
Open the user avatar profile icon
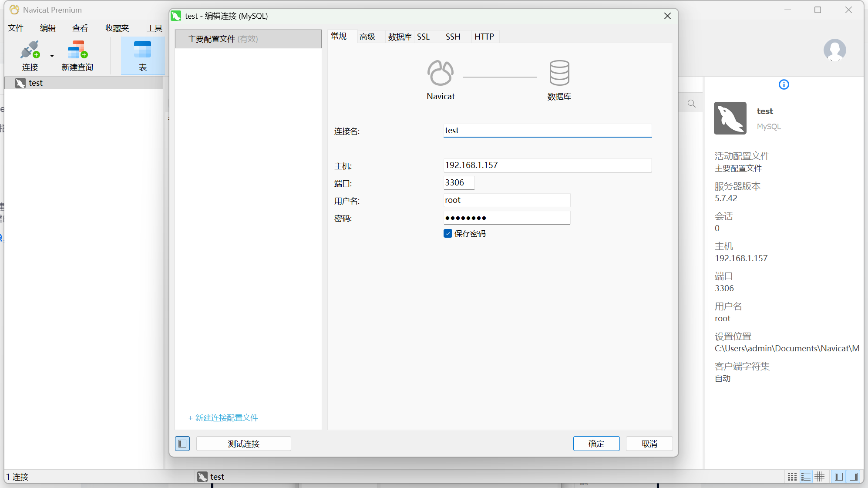pos(834,50)
